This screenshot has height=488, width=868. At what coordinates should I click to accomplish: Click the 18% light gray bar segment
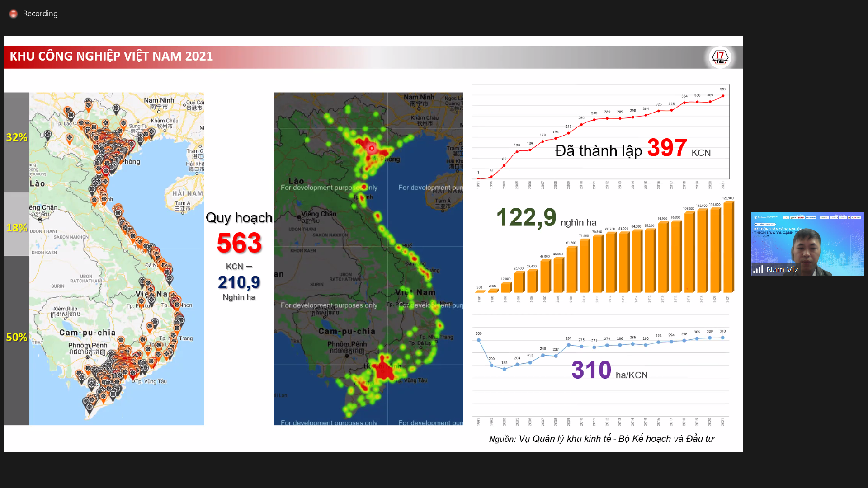[x=17, y=225]
